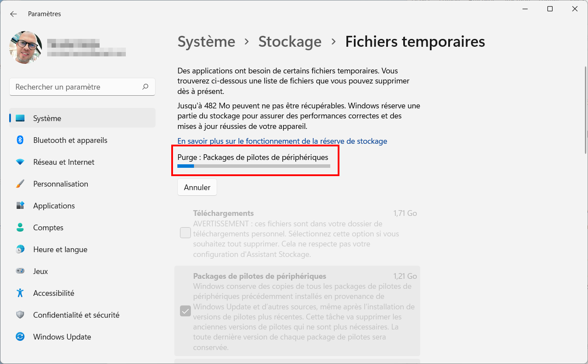Go back to Stockage breadcrumb
588x364 pixels.
tap(290, 42)
